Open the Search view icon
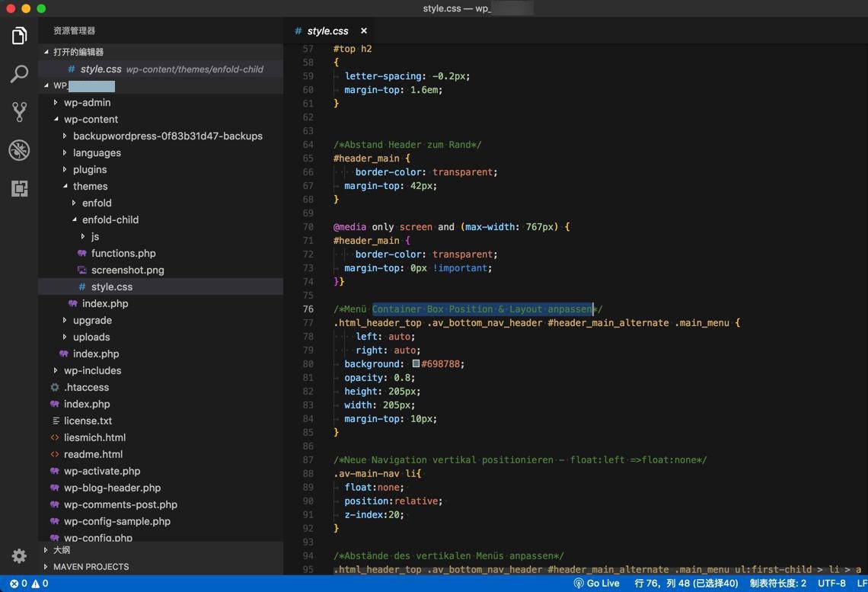 pyautogui.click(x=19, y=74)
